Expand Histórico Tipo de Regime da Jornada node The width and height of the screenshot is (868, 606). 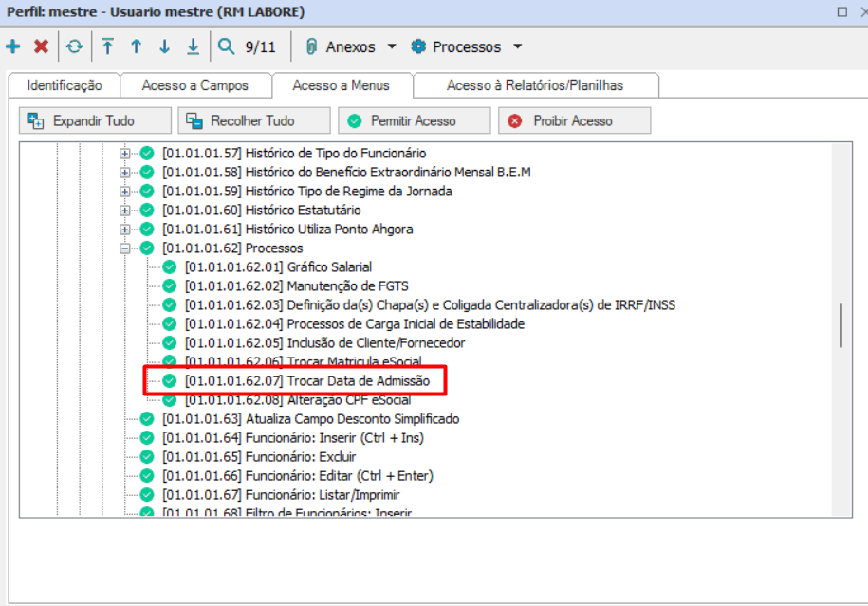pos(125,192)
